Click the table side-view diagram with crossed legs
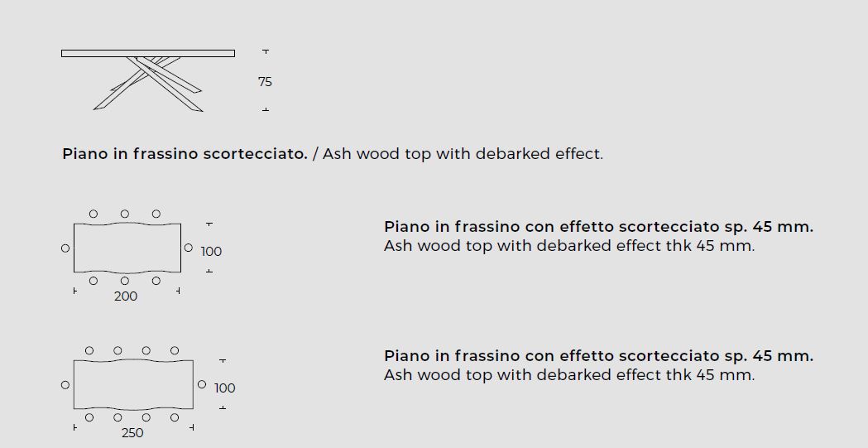Image resolution: width=868 pixels, height=448 pixels. coord(148,80)
